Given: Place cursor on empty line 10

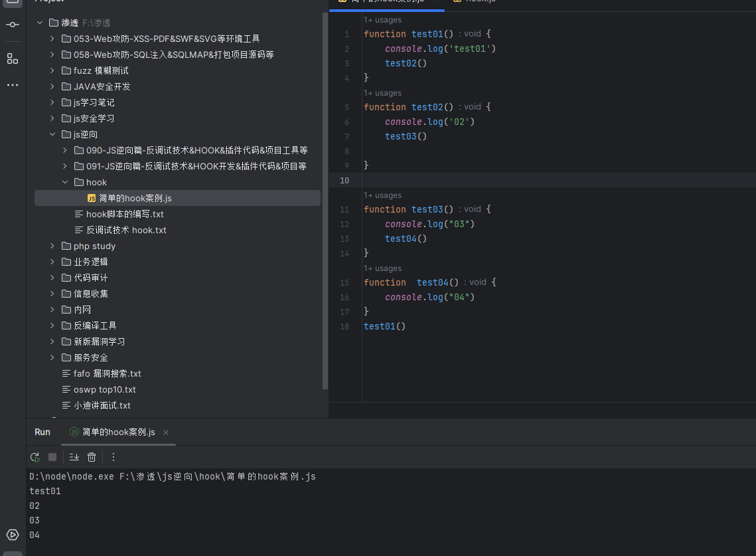Looking at the screenshot, I should pyautogui.click(x=542, y=180).
